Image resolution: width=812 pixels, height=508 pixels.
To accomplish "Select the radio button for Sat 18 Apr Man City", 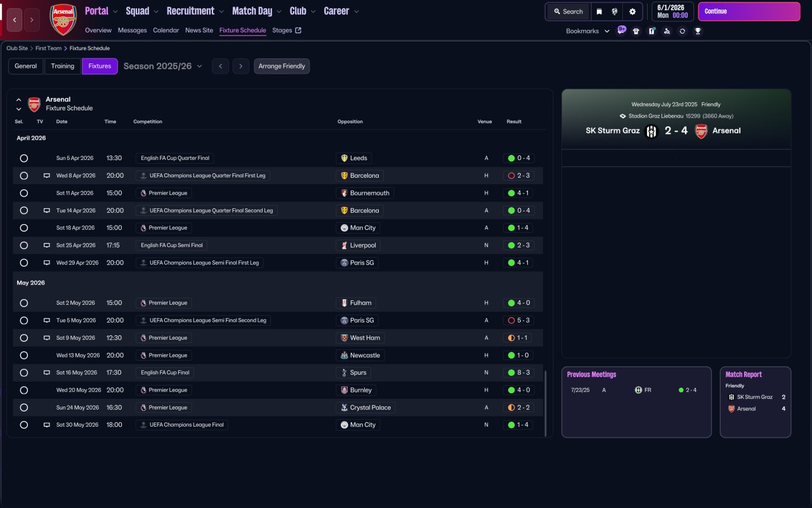I will (x=24, y=228).
